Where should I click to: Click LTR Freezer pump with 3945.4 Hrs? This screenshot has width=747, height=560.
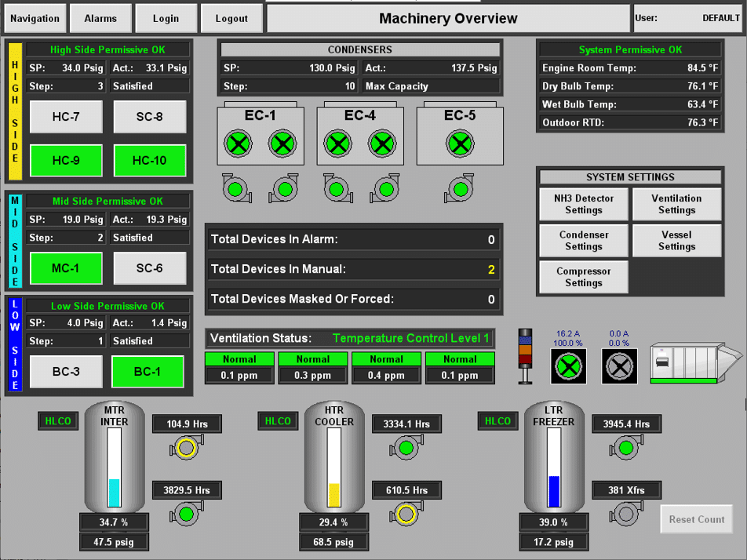pos(626,448)
